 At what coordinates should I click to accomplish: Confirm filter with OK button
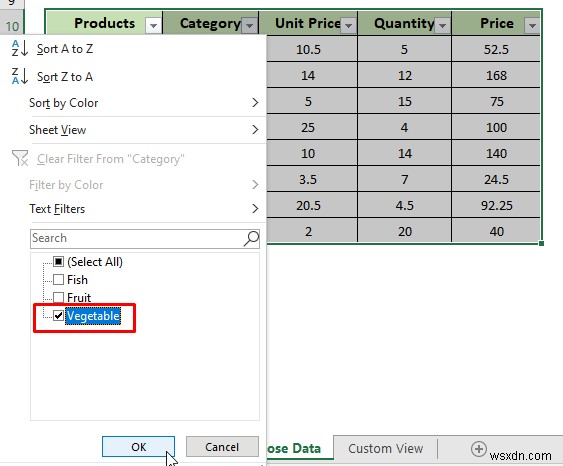[138, 447]
